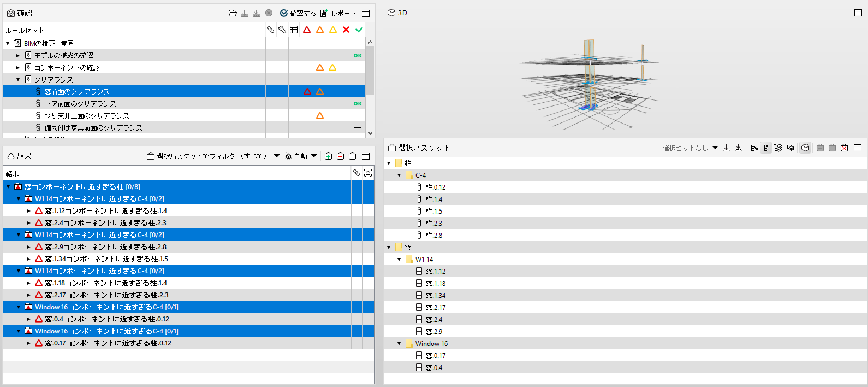Open 選択バスケットでフィルタ dropdown

tap(277, 156)
